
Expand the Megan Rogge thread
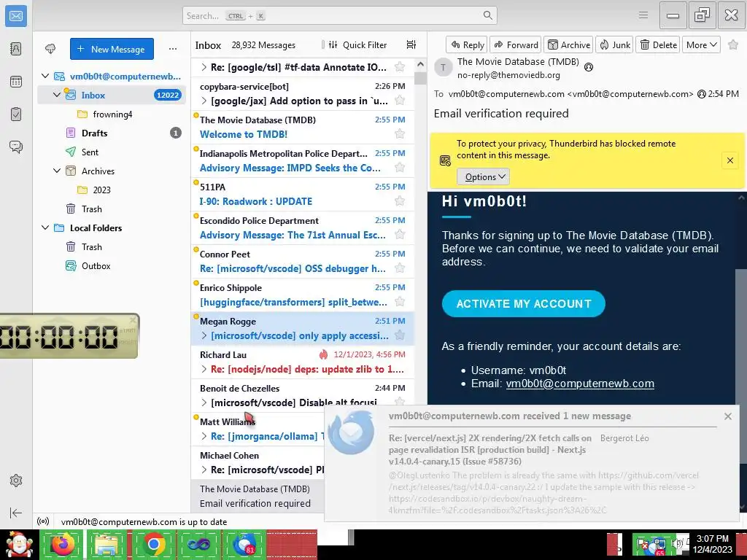tap(204, 335)
